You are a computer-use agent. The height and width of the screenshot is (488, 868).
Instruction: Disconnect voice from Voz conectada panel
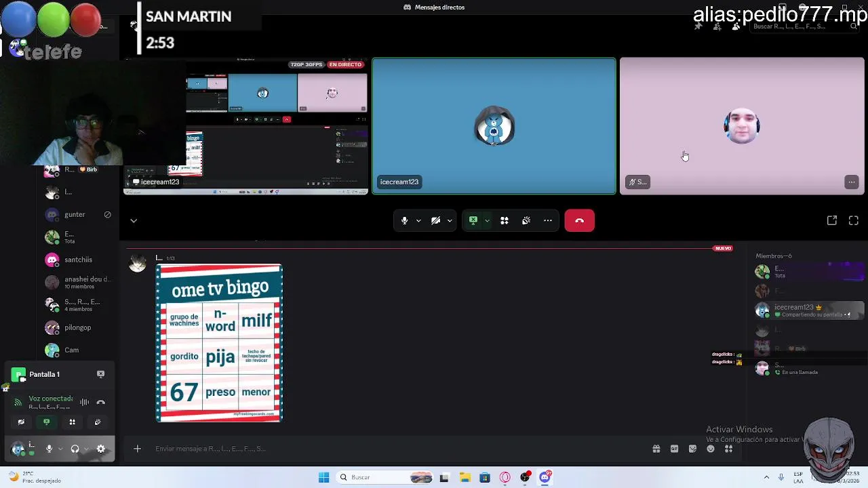coord(100,402)
